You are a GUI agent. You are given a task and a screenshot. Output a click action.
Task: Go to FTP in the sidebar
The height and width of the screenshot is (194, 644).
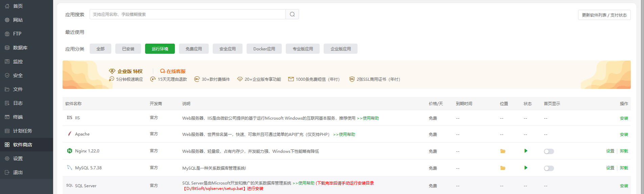(x=26, y=34)
